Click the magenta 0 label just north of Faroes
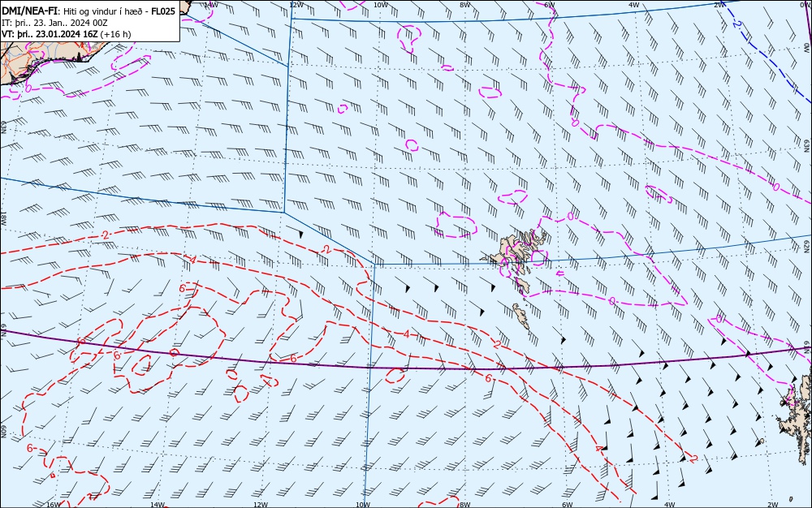Image resolution: width=812 pixels, height=508 pixels. [570, 216]
